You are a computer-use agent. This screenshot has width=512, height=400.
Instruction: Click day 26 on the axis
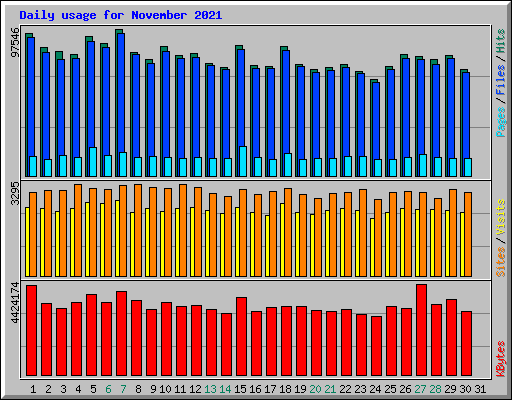(405, 389)
